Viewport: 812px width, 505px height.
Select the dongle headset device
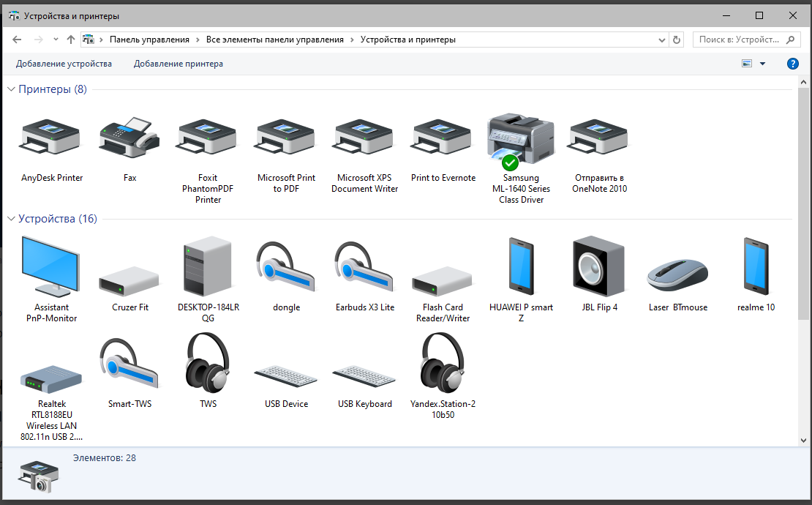[x=286, y=266]
